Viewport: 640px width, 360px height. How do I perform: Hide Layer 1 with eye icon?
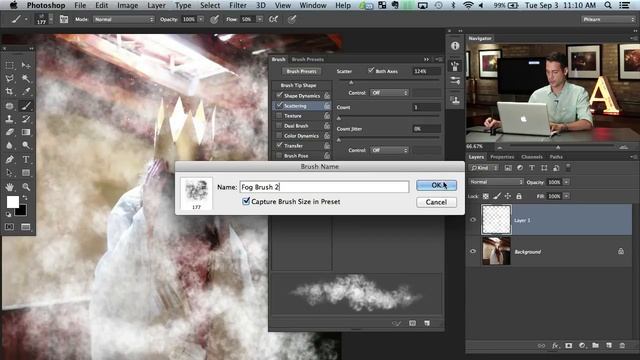473,220
